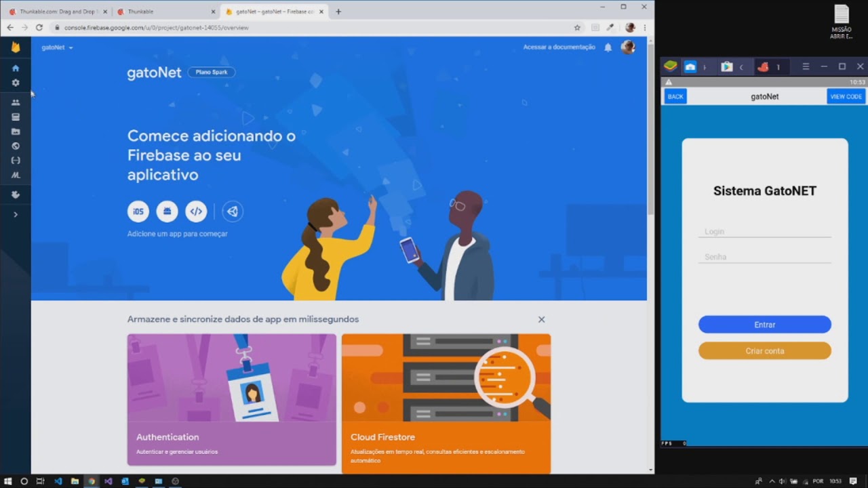Click the Chrome address bar URL

pyautogui.click(x=157, y=28)
